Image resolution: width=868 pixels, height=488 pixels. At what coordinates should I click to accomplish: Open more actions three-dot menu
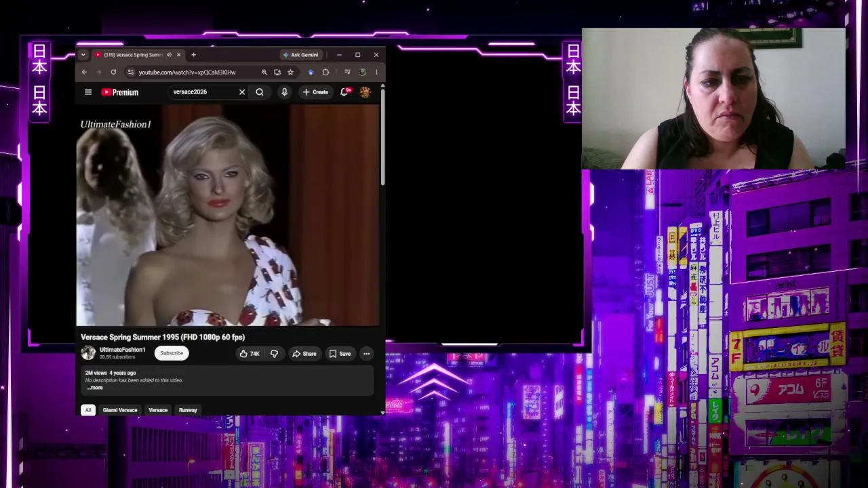pyautogui.click(x=366, y=354)
